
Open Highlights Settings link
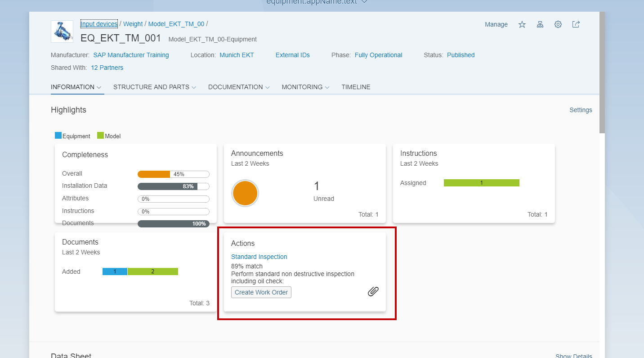click(x=581, y=110)
